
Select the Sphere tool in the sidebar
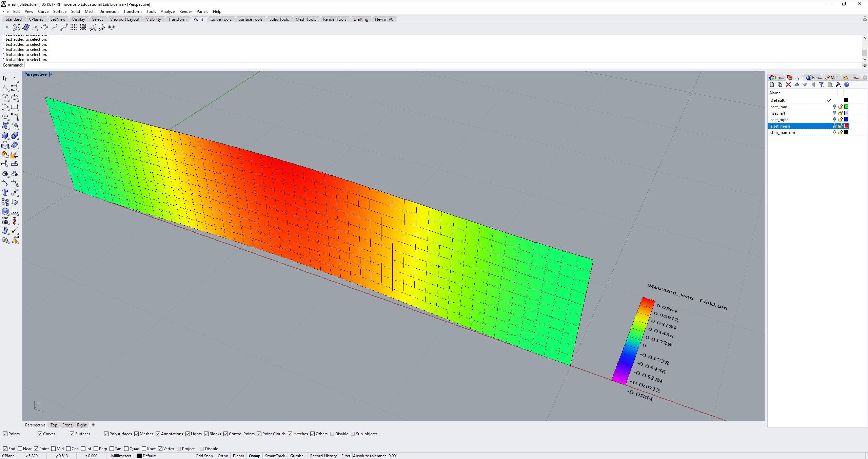pyautogui.click(x=15, y=135)
